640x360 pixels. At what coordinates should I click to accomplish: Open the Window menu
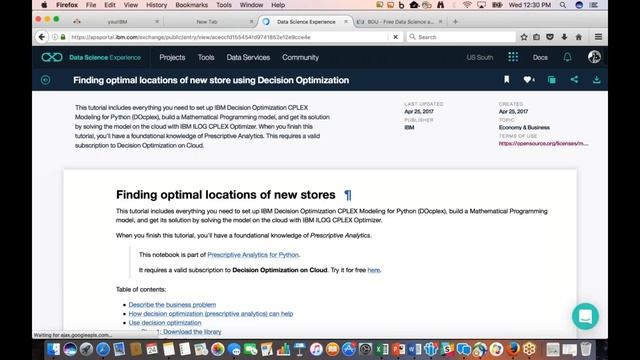coord(251,5)
